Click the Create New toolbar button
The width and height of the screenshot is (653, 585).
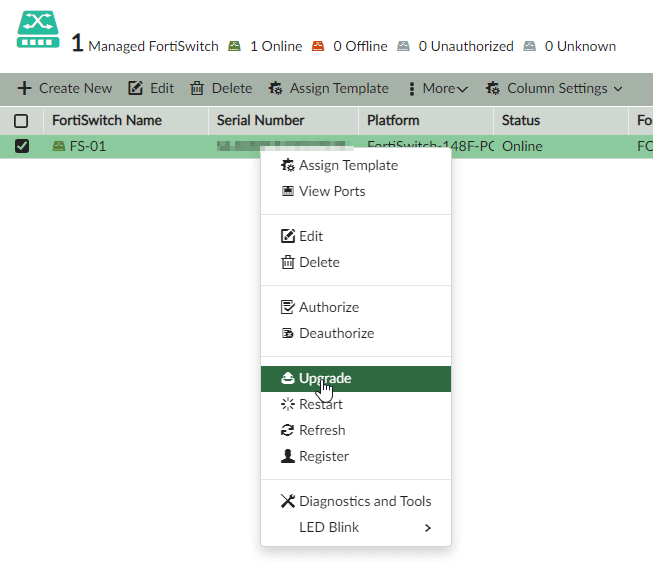[65, 88]
